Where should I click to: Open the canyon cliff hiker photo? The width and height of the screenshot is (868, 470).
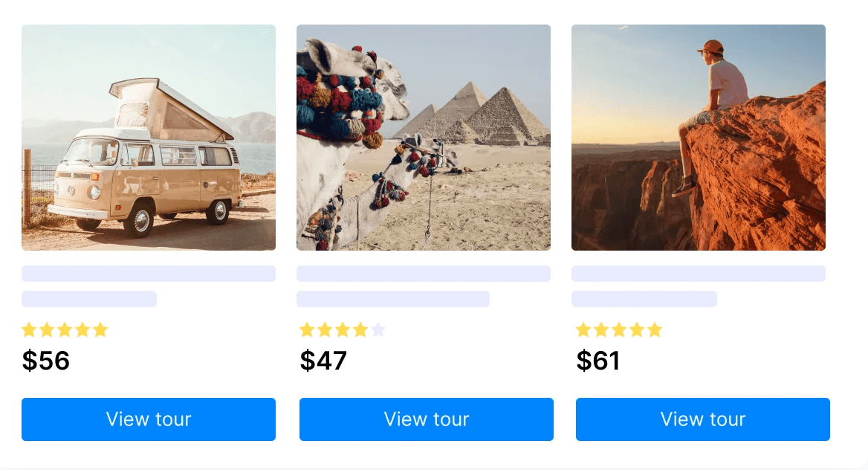[x=699, y=138]
